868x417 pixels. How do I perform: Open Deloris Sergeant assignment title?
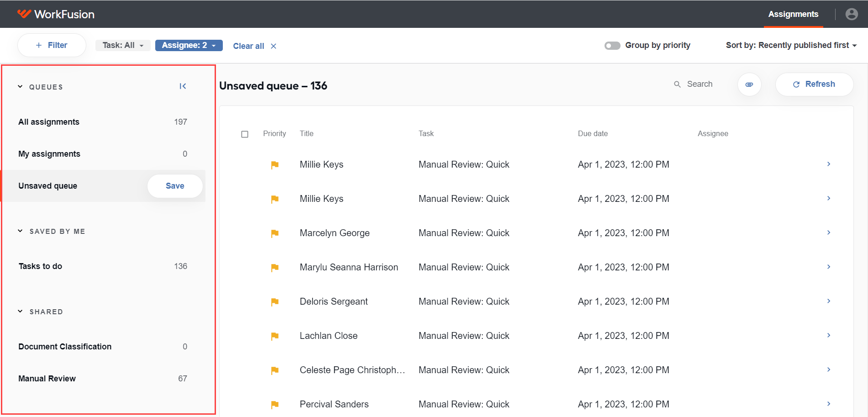334,301
